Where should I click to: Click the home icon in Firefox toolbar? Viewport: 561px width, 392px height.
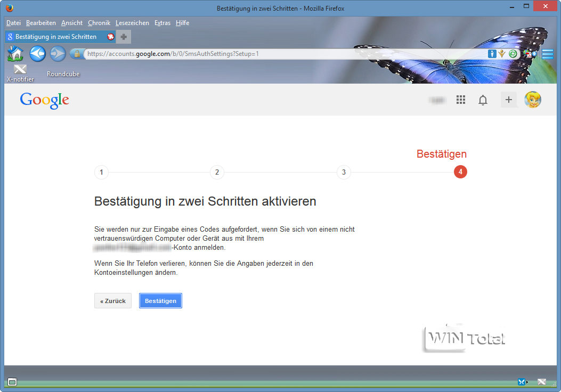pos(15,54)
